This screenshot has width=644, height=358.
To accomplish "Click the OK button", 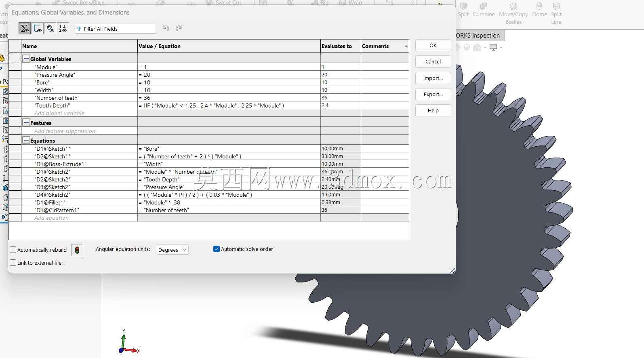I will tap(433, 46).
